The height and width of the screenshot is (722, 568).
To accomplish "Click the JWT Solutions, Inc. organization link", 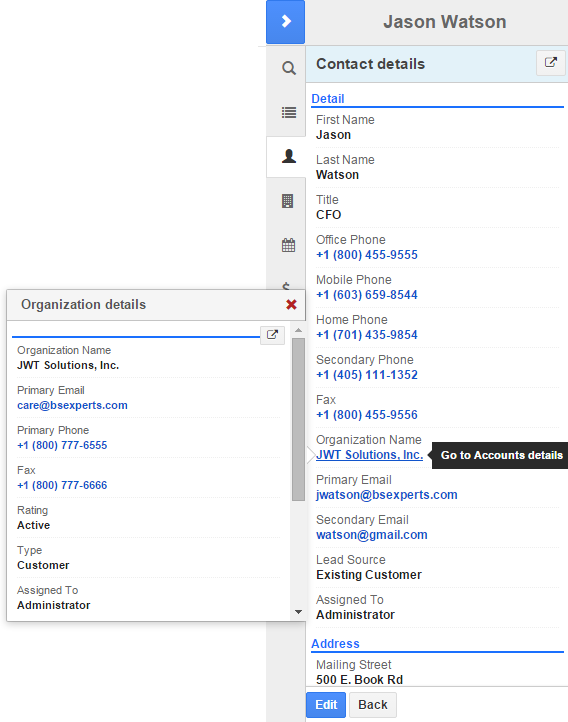I will pyautogui.click(x=369, y=455).
